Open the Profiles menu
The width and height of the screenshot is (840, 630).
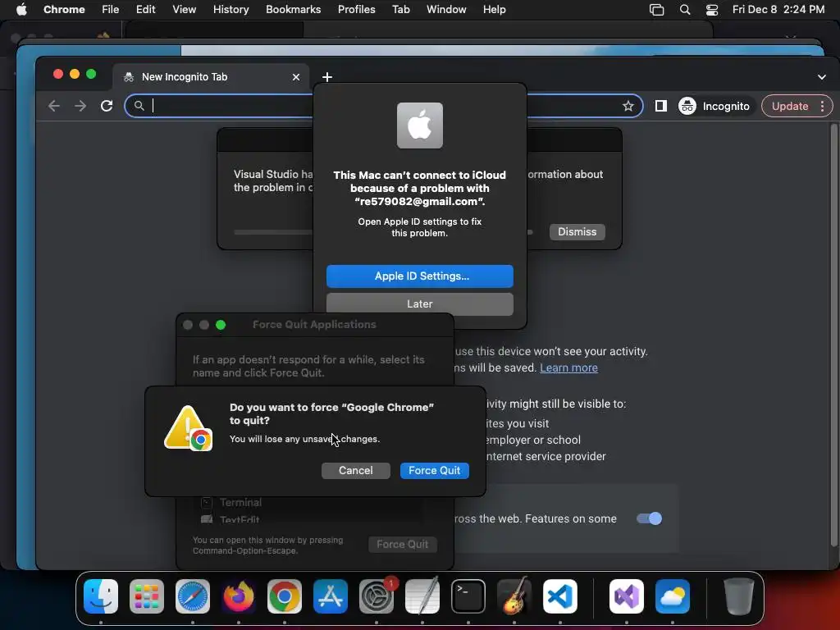click(x=356, y=10)
